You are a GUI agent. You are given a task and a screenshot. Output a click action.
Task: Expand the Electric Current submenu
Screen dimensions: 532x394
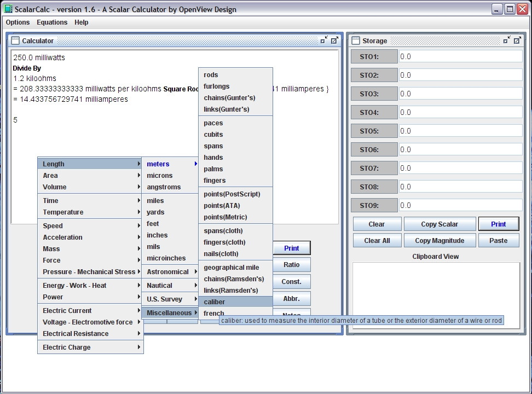point(90,310)
